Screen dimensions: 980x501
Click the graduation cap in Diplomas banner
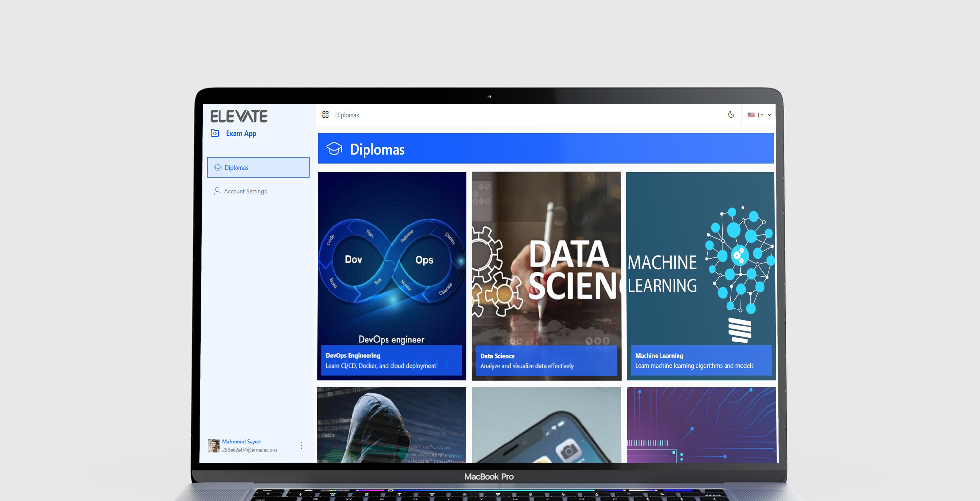[x=334, y=148]
